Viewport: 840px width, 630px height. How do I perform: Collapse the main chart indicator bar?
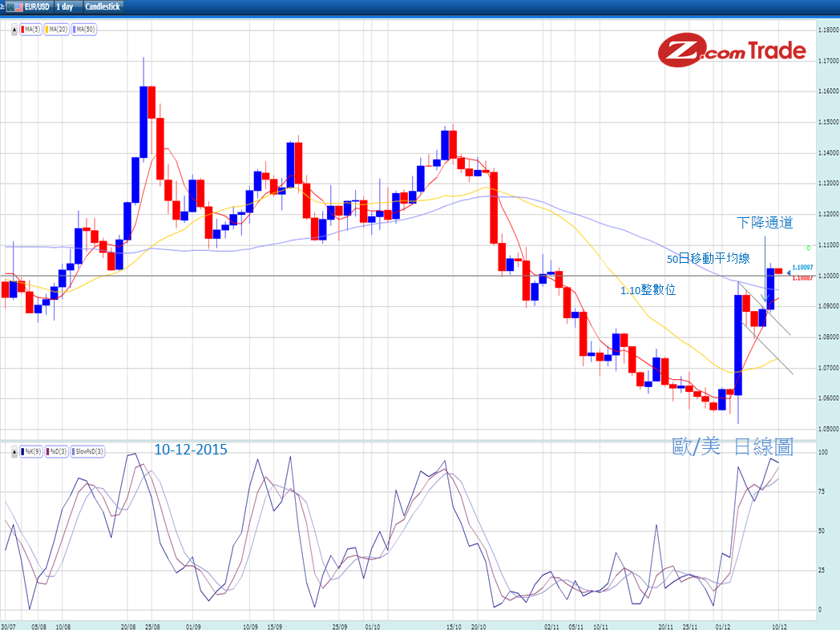pos(14,30)
